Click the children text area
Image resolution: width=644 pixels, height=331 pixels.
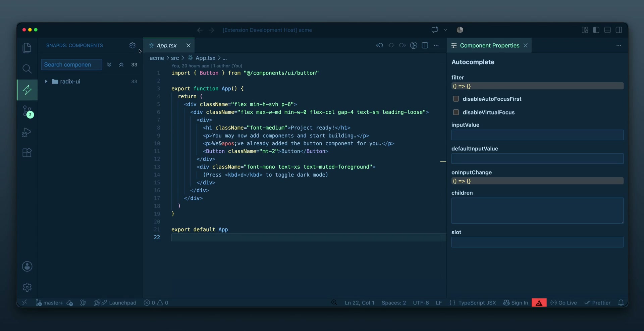pos(537,210)
